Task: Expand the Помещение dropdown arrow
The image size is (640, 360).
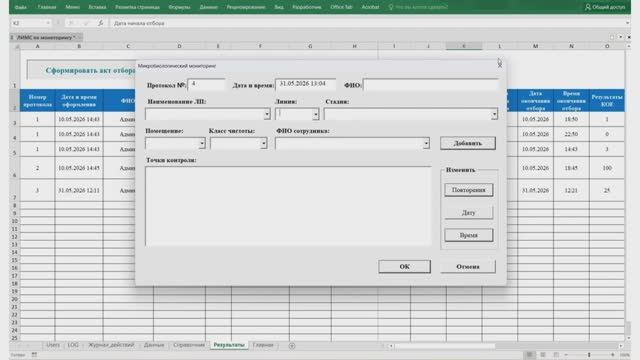Action: (x=202, y=143)
